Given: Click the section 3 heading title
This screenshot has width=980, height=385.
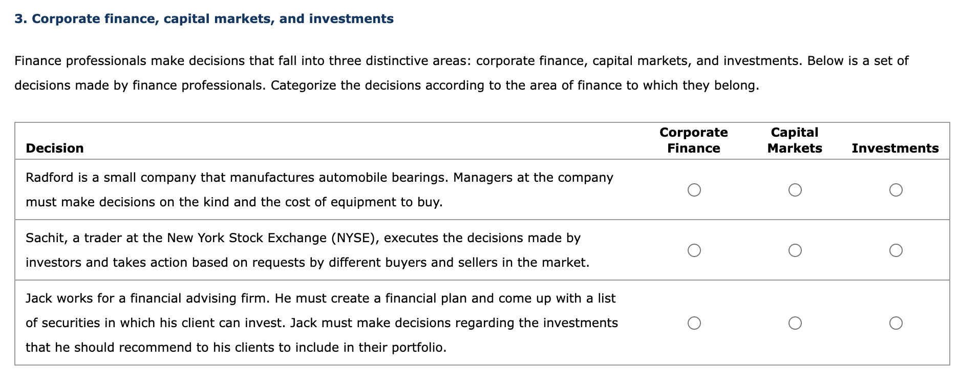Looking at the screenshot, I should (x=204, y=19).
